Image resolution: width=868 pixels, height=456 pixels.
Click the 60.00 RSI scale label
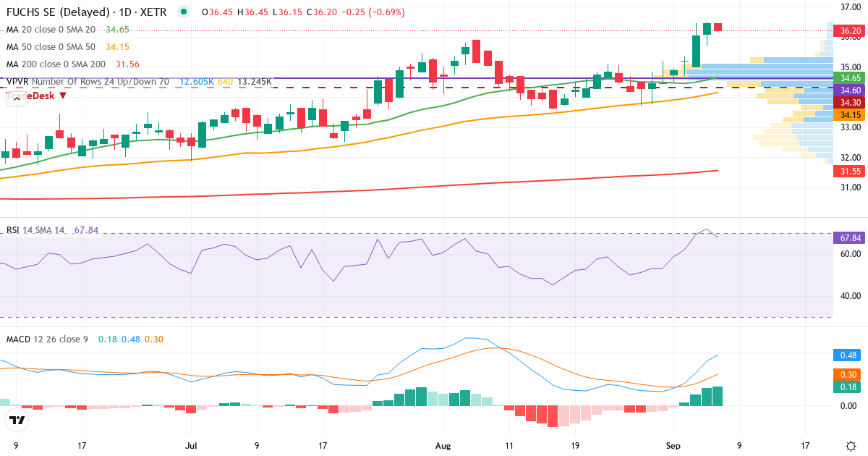[849, 254]
